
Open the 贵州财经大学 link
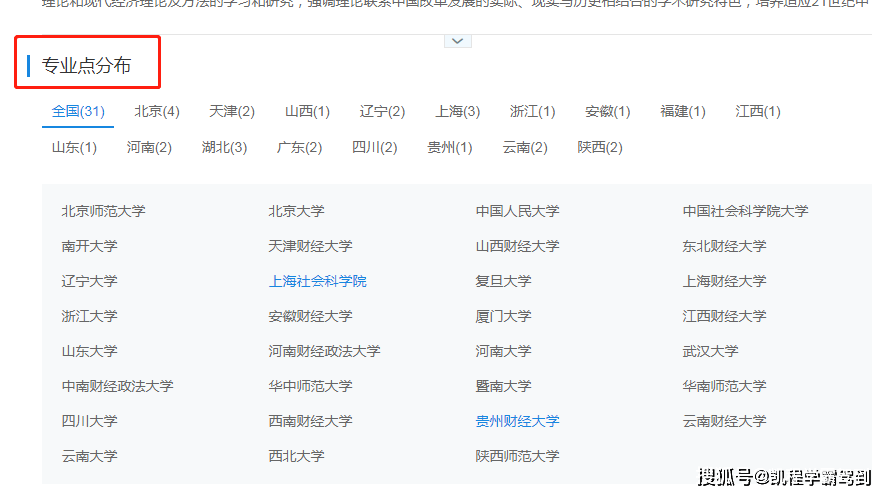click(x=517, y=421)
